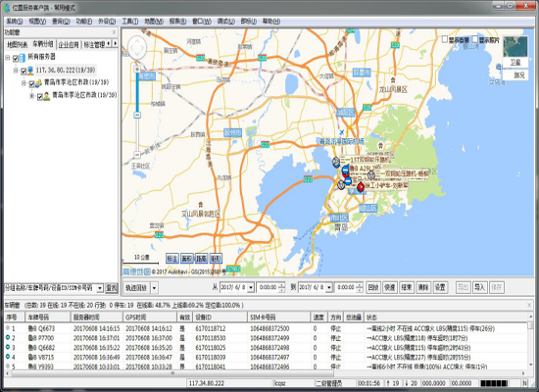Viewport: 539px width, 392px height.
Task: Toggle the 所有服务器 checkbox
Action: pyautogui.click(x=16, y=58)
